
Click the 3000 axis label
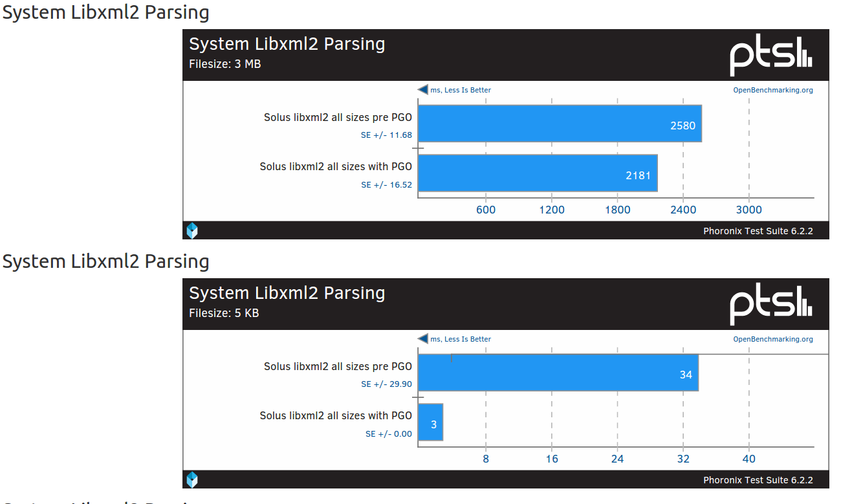(x=748, y=210)
